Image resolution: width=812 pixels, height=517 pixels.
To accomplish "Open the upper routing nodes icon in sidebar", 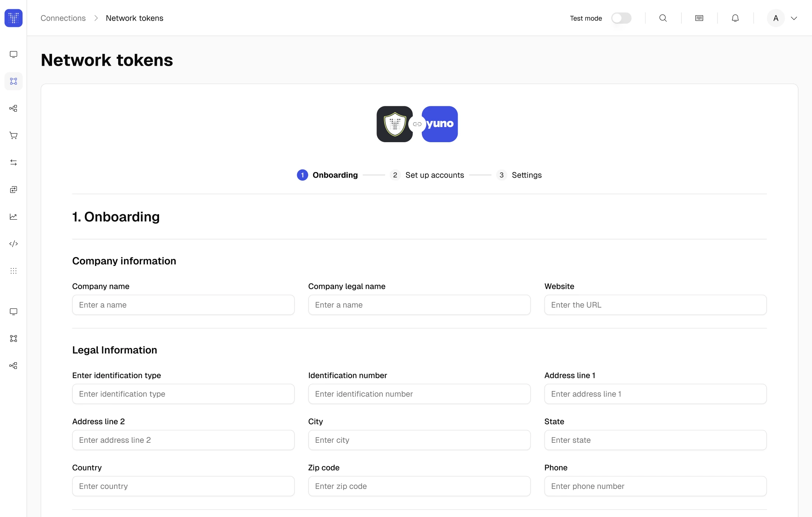I will tap(13, 108).
